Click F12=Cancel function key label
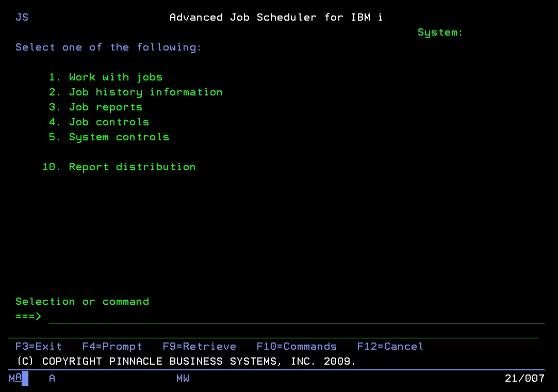This screenshot has height=392, width=558. point(390,347)
